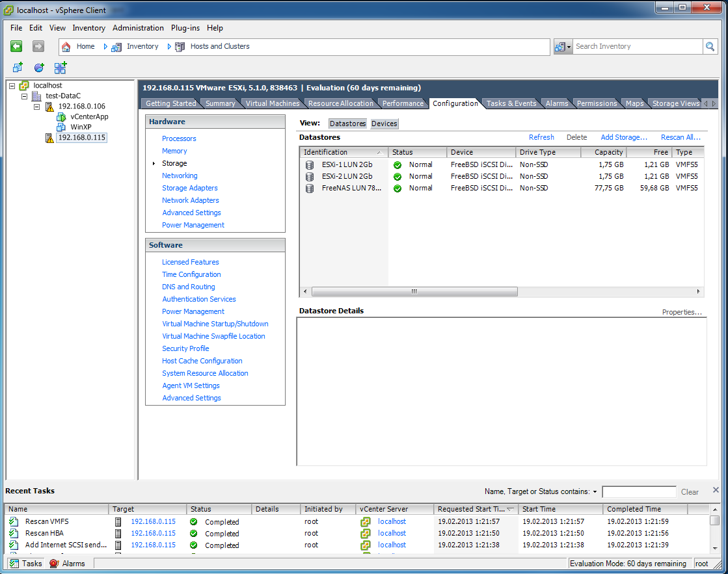Click the Rescan VMFS task icon
728x574 pixels.
14,521
